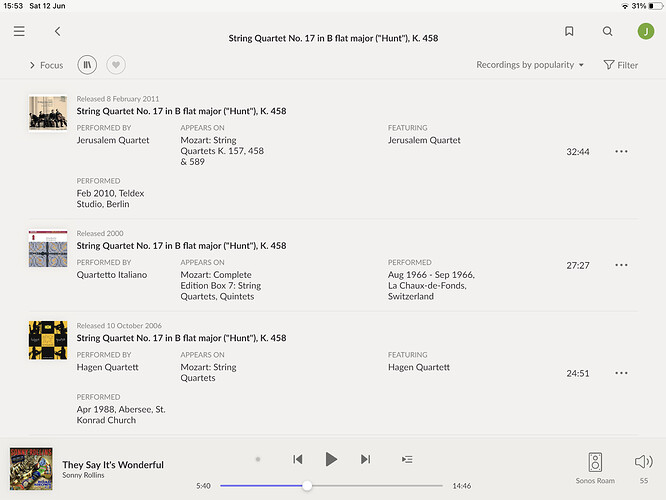
Task: Open Hagen Quartett performer under Performed By
Action: tap(107, 367)
